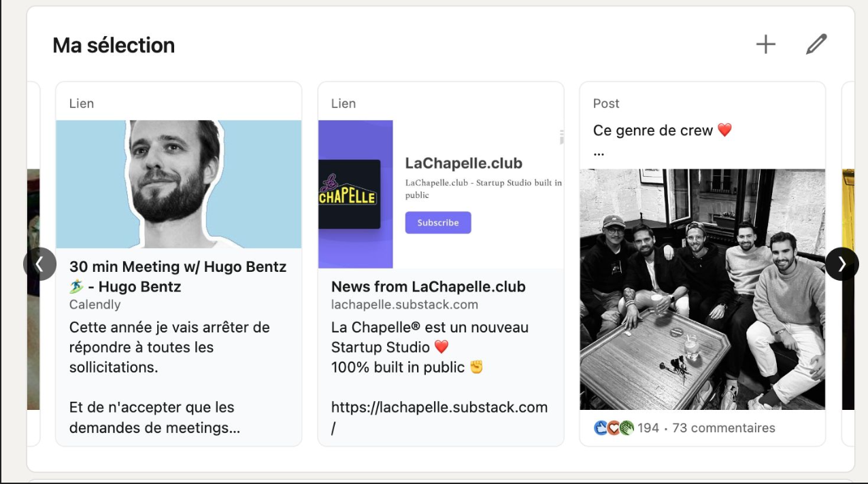Click the Chapelle logo in the preview

tap(349, 194)
